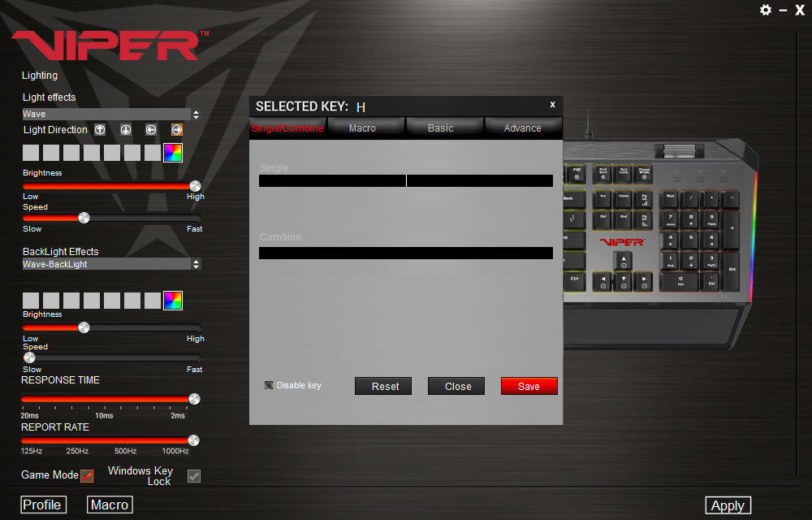Pick the rainbow color swatch under BackLight Effects
This screenshot has height=520, width=812.
(173, 301)
